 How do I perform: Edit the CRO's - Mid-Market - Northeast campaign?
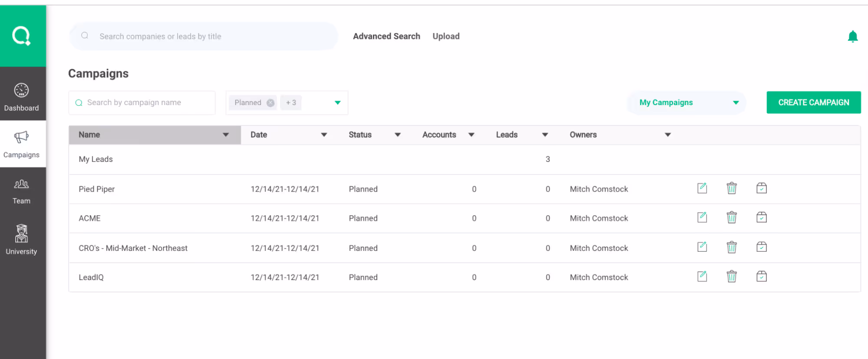click(702, 247)
